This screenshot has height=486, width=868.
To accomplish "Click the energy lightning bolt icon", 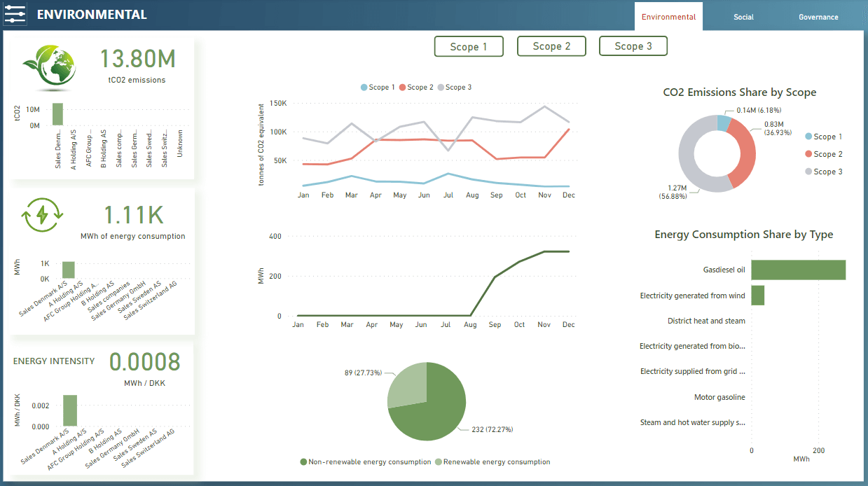I will click(43, 216).
